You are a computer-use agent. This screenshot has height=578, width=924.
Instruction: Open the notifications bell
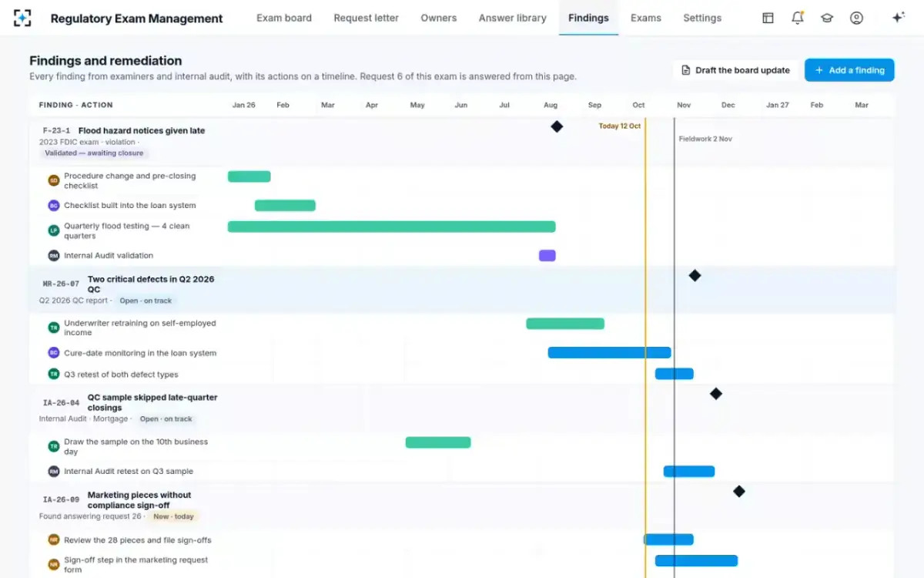pyautogui.click(x=798, y=18)
